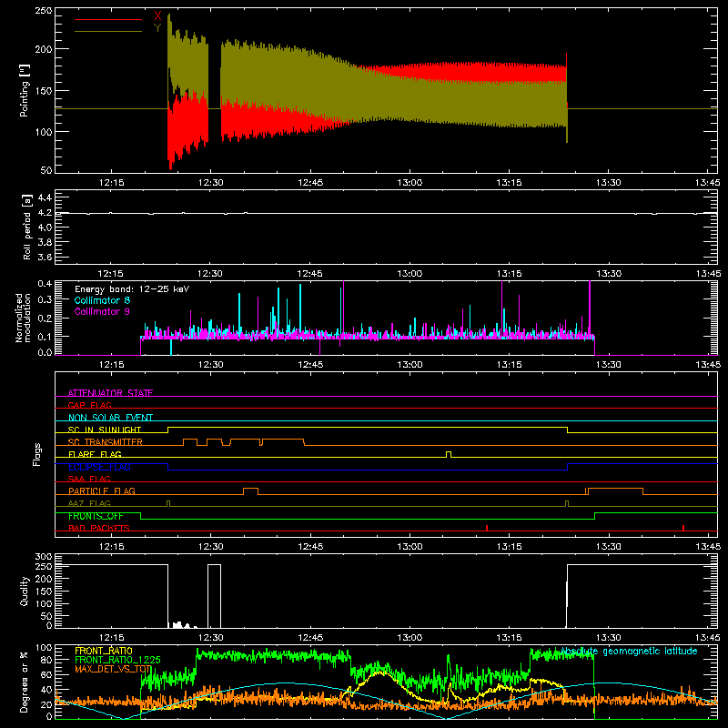Click the green FRONTS_OFF label
The height and width of the screenshot is (728, 728).
click(96, 516)
